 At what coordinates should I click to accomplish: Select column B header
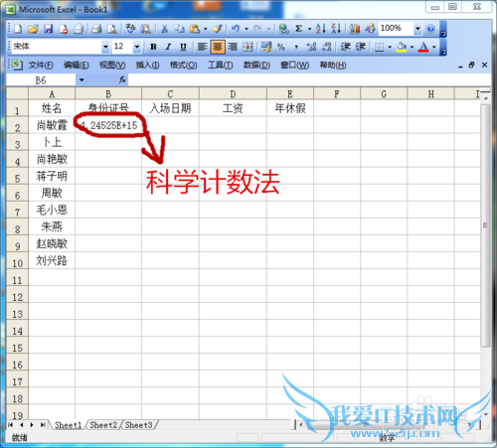(108, 94)
